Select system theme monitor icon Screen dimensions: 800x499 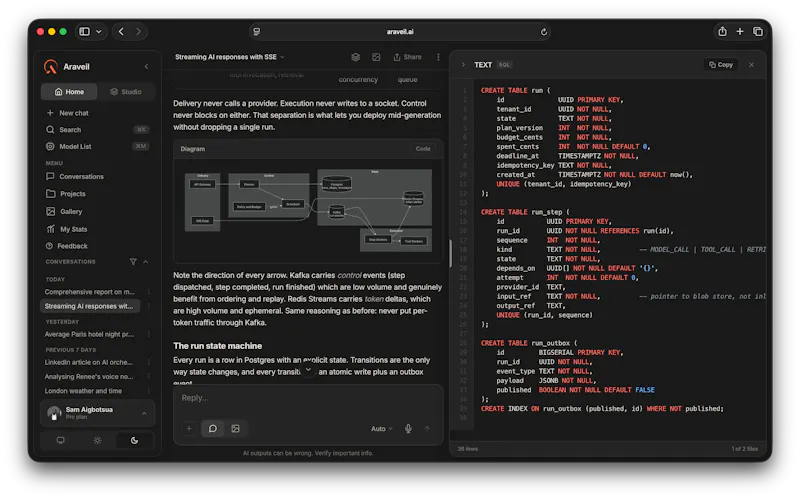60,440
